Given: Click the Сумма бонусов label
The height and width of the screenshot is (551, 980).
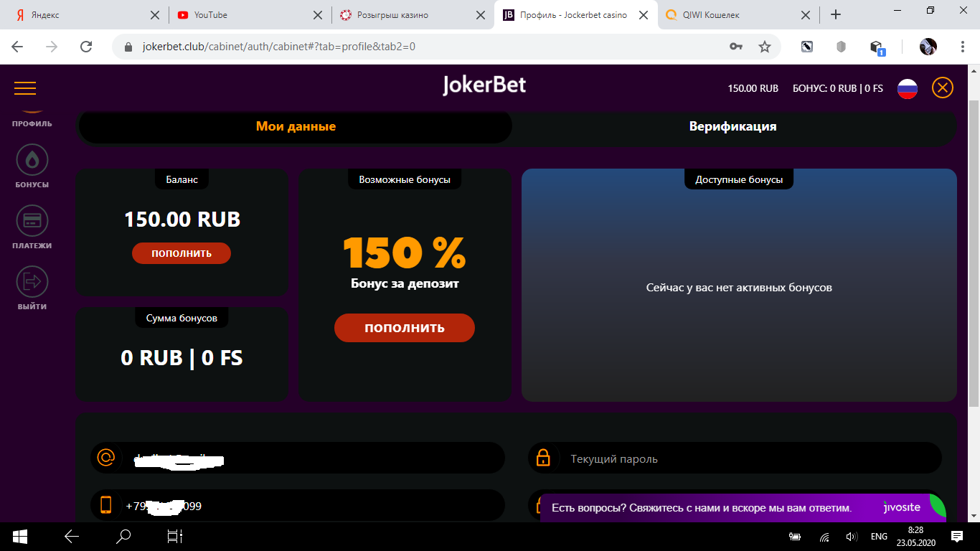Looking at the screenshot, I should pyautogui.click(x=182, y=318).
